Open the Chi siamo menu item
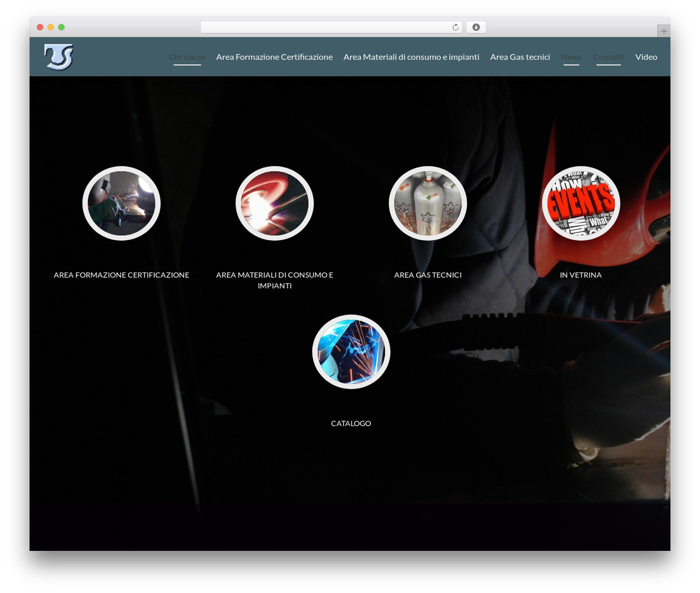Viewport: 700px width, 593px height. (x=187, y=57)
